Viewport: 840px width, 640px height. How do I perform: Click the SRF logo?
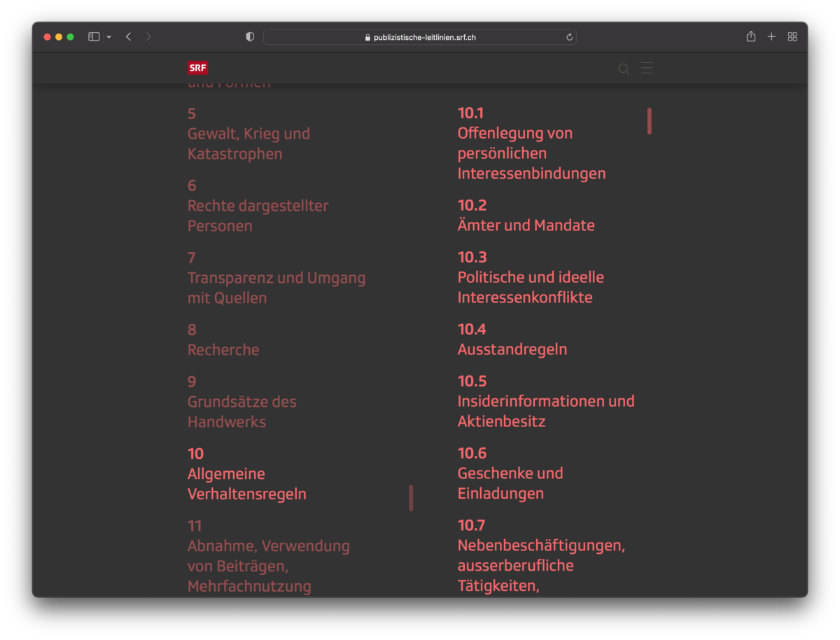197,68
